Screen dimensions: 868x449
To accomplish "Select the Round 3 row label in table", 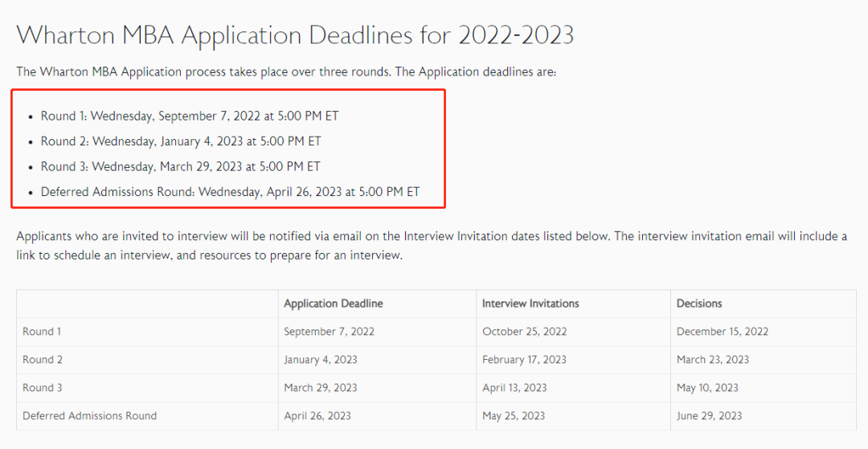I will coord(43,388).
